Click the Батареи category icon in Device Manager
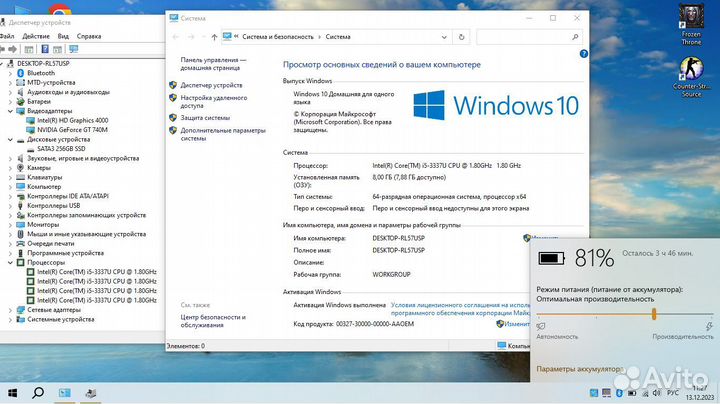This screenshot has width=720, height=404. click(20, 101)
